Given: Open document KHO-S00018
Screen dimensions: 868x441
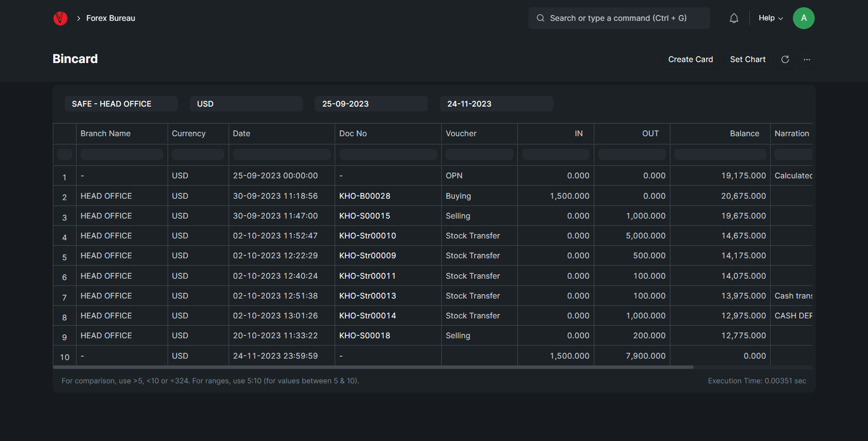Looking at the screenshot, I should pyautogui.click(x=365, y=335).
